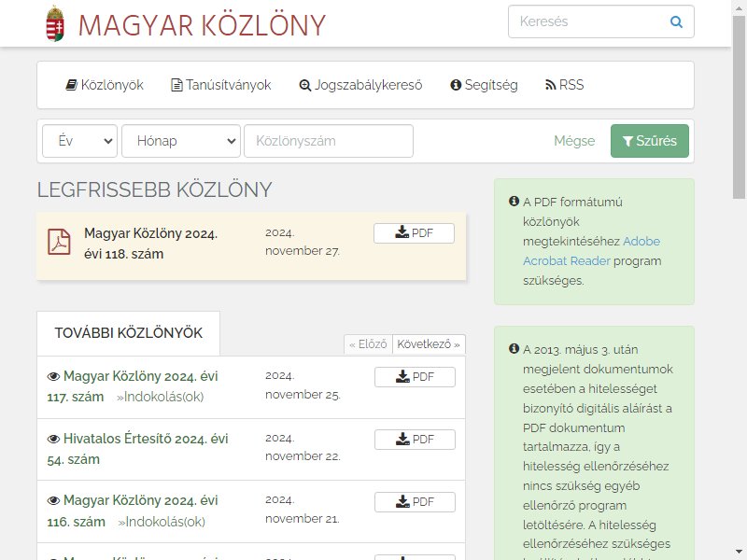Open Magyar Közlöny 2024. évi 117. szám
This screenshot has height=560, width=747.
click(133, 386)
